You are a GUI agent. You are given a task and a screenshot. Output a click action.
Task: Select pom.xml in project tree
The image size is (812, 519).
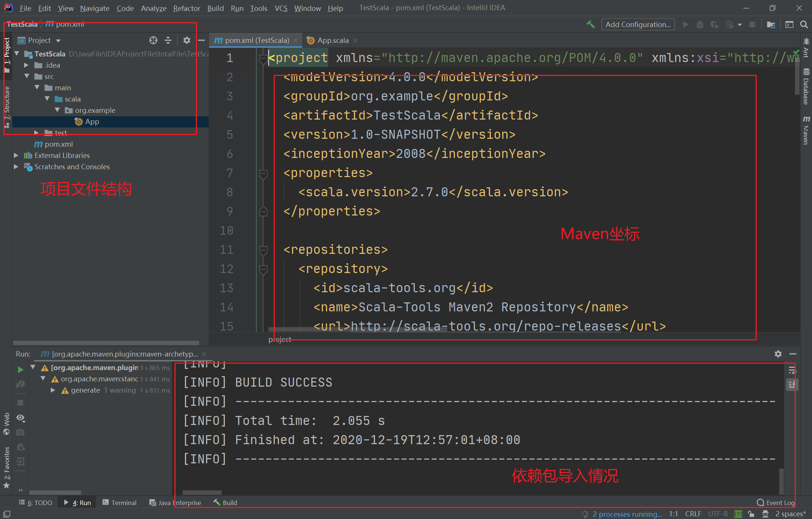53,144
